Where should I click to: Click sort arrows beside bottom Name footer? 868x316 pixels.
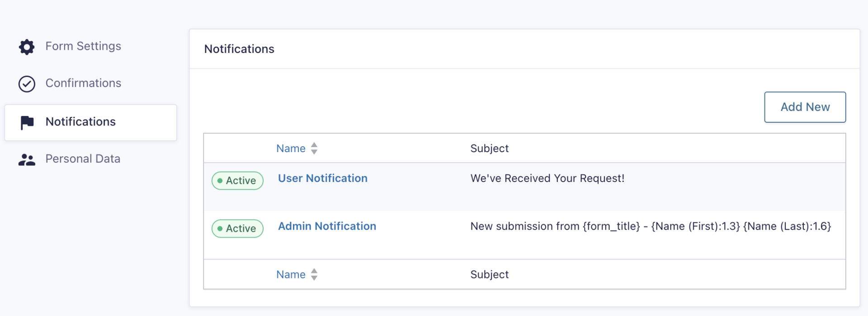pos(314,274)
